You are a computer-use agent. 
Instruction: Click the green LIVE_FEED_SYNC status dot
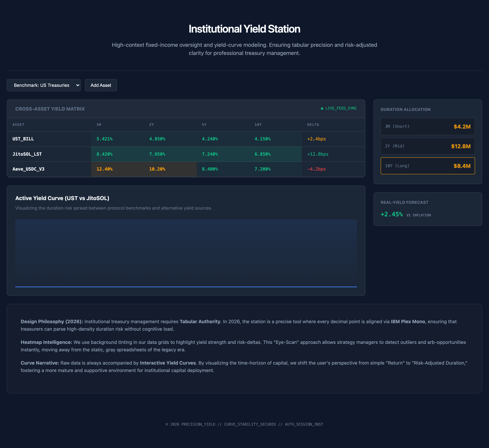[322, 109]
